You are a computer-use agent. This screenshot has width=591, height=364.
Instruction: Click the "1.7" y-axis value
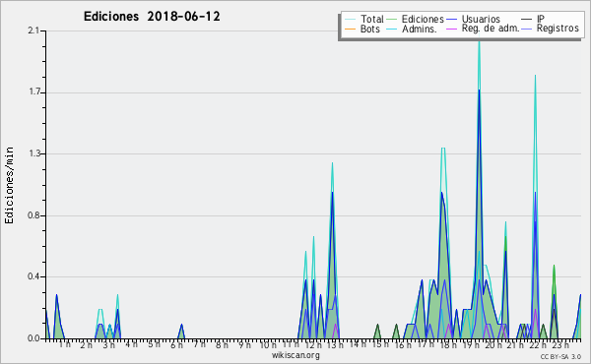(x=33, y=92)
